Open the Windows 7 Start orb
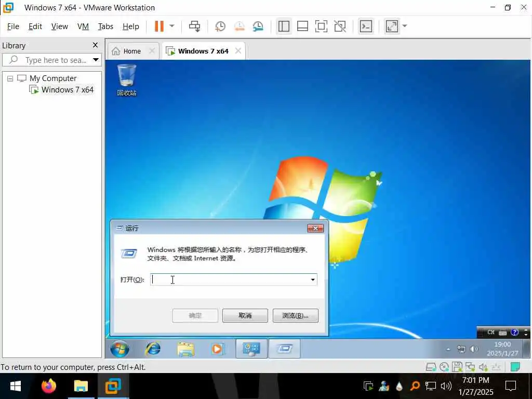 [x=120, y=349]
